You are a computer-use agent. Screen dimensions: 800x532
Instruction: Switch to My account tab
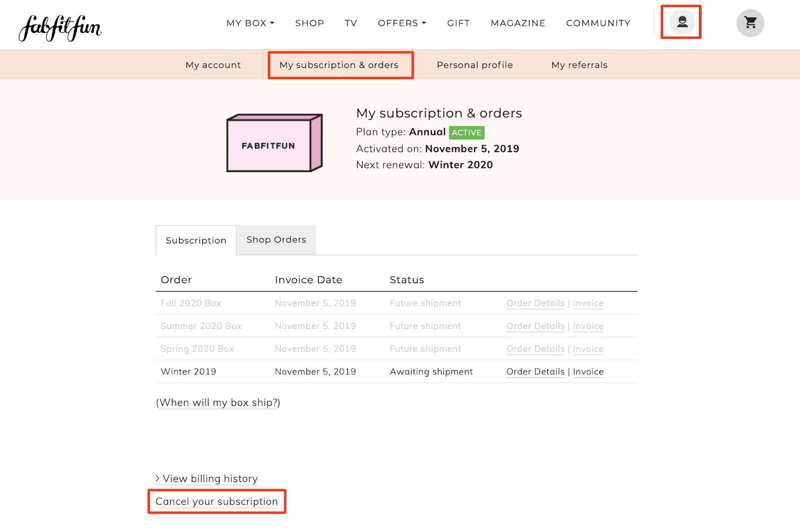(x=213, y=65)
